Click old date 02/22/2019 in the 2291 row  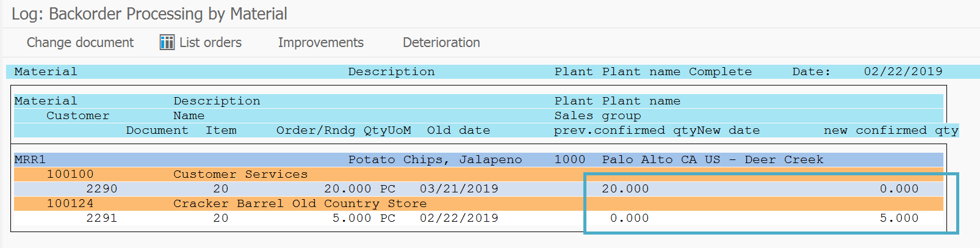(x=459, y=218)
